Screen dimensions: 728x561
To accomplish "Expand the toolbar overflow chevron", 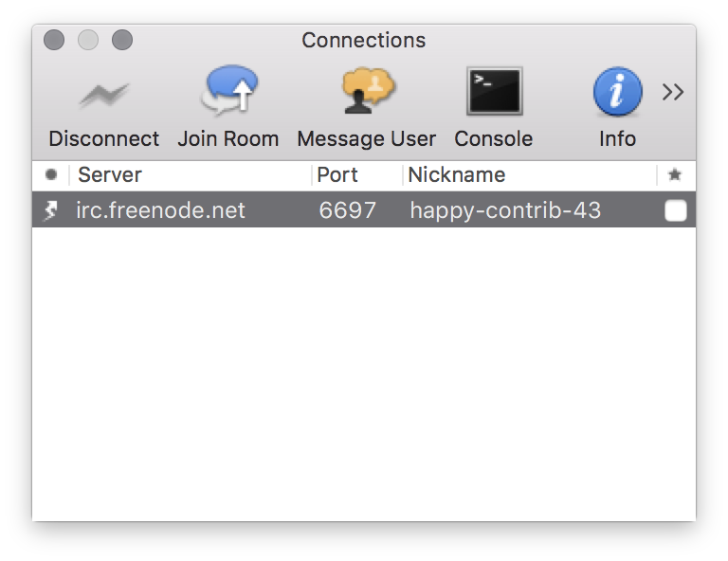I will (x=673, y=93).
